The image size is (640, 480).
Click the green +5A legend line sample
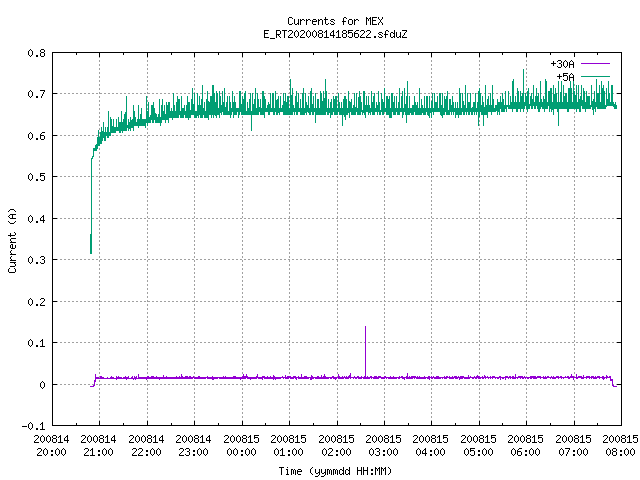(x=595, y=76)
